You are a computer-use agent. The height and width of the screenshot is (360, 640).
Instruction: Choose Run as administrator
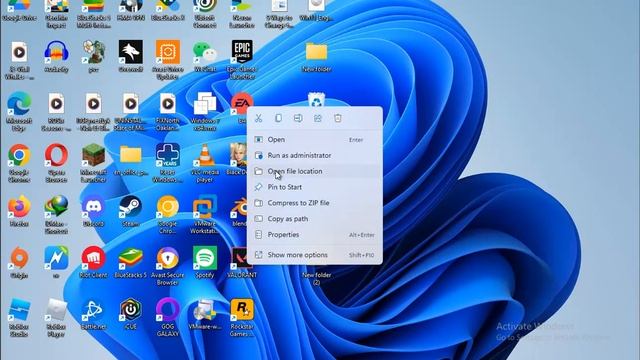tap(315, 156)
